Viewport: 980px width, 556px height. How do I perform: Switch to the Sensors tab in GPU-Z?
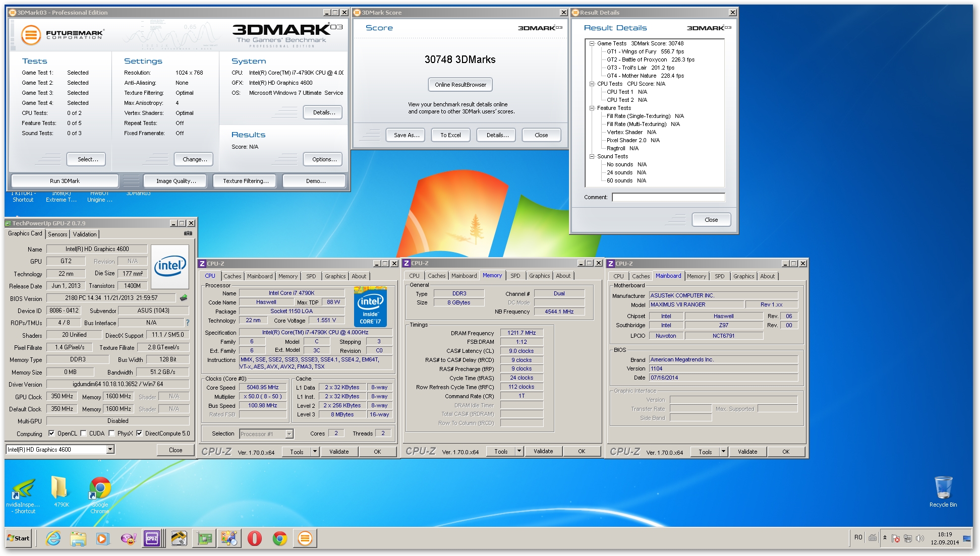57,234
